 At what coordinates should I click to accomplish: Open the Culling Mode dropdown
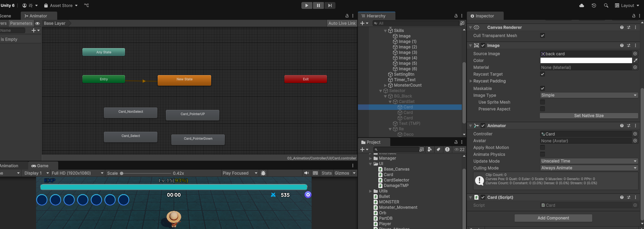(589, 168)
